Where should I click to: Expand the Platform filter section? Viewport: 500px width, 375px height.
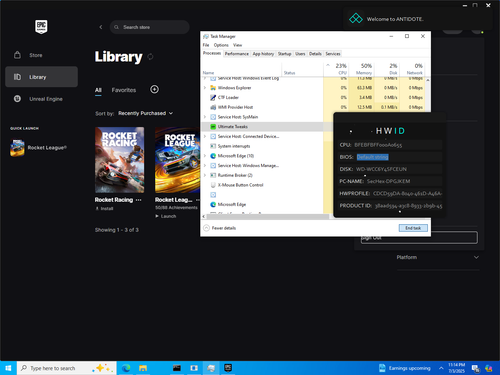437,257
